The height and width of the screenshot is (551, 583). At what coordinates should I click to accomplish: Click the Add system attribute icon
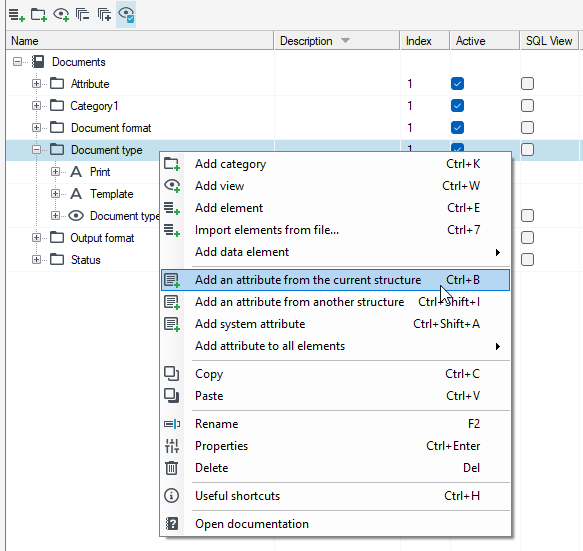click(172, 324)
